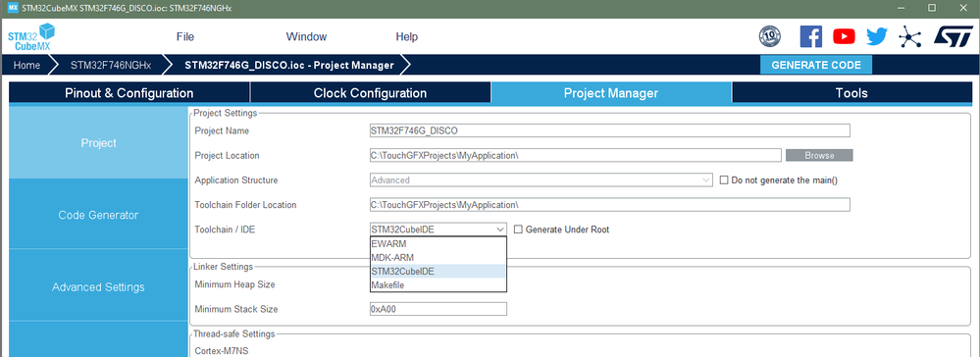Open the Window menu
Viewport: 980px width, 357px height.
pyautogui.click(x=306, y=37)
